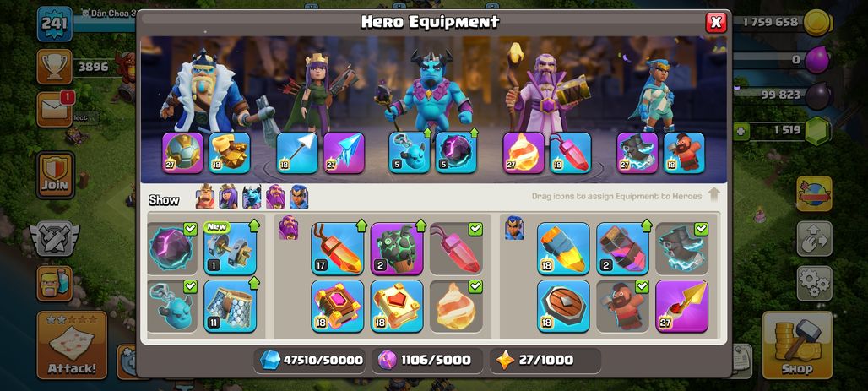The height and width of the screenshot is (391, 868).
Task: Select the Rocket Spear level 27 equipment
Action: tap(682, 307)
